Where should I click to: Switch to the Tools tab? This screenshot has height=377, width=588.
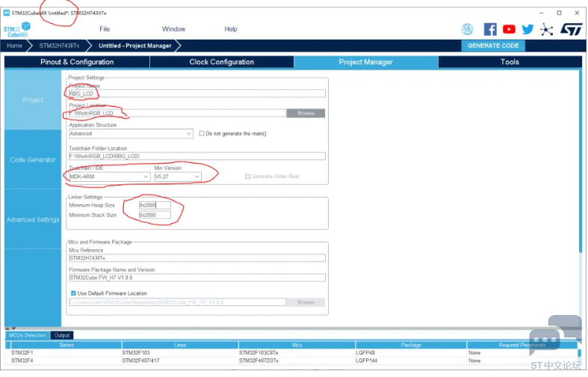510,62
